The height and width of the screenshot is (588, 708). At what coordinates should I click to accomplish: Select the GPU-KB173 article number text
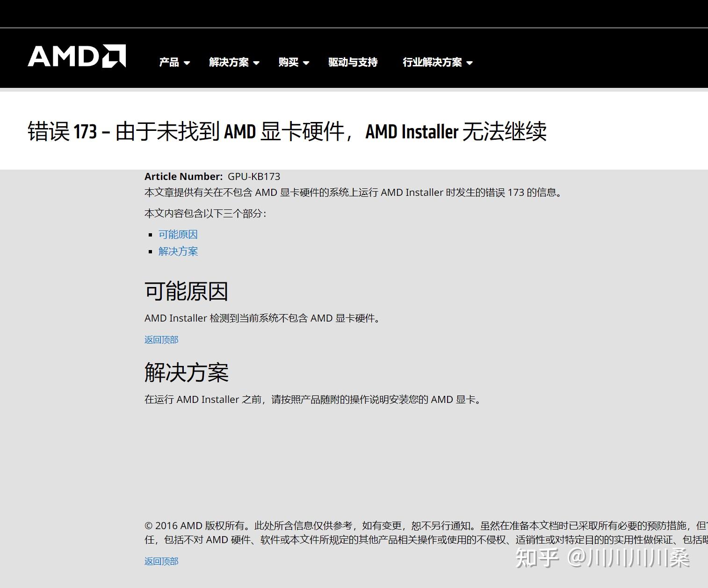254,176
